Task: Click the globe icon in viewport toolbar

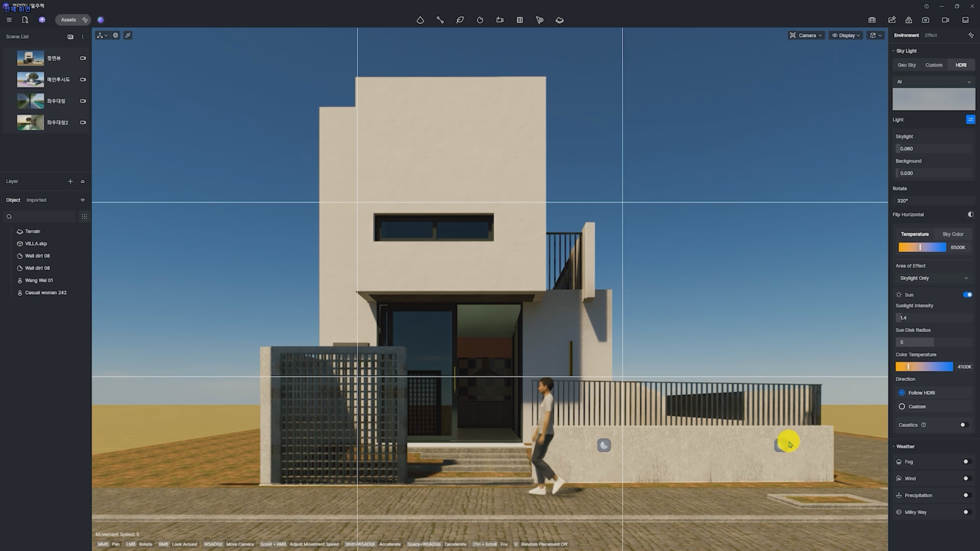Action: 116,36
